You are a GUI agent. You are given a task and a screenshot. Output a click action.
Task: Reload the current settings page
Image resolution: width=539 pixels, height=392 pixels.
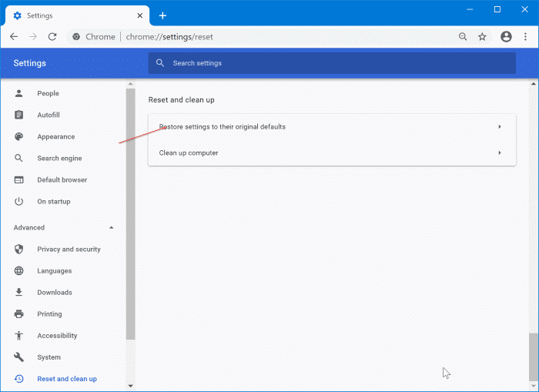[x=52, y=36]
